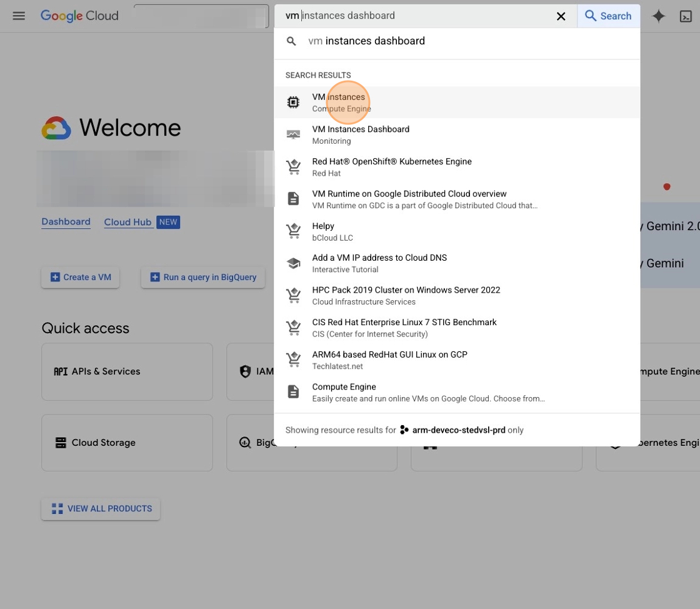The image size is (700, 609).
Task: Open VM Runtime on Google Distributed Cloud overview
Action: click(x=457, y=199)
